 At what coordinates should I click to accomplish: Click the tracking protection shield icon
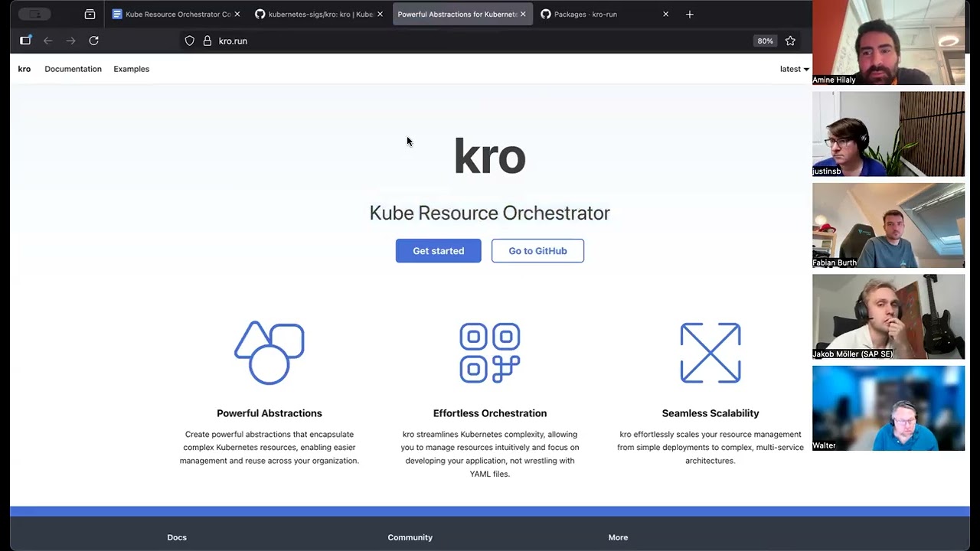click(x=190, y=41)
